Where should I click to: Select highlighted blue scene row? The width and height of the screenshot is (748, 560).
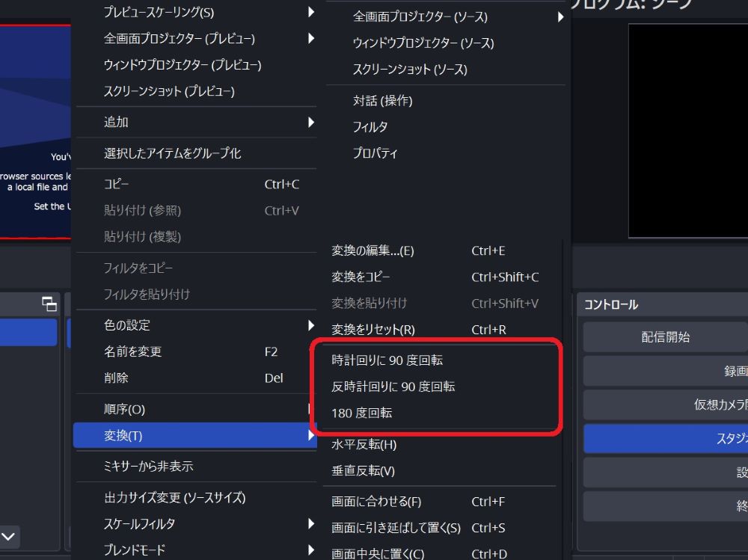pos(28,332)
